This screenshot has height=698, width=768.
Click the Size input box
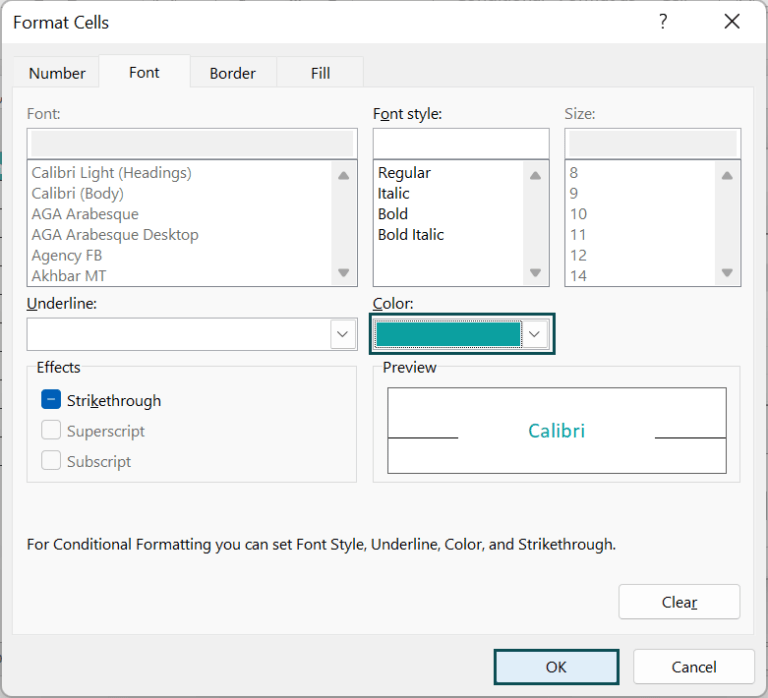652,144
